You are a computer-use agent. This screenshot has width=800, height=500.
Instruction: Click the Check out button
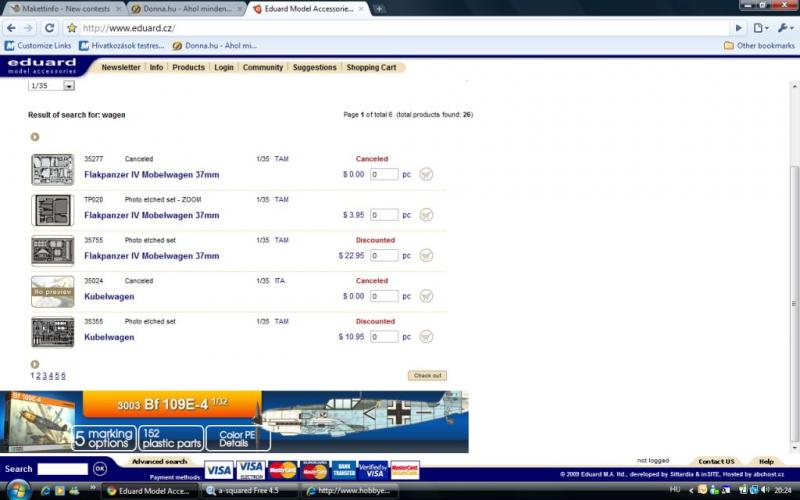[427, 376]
